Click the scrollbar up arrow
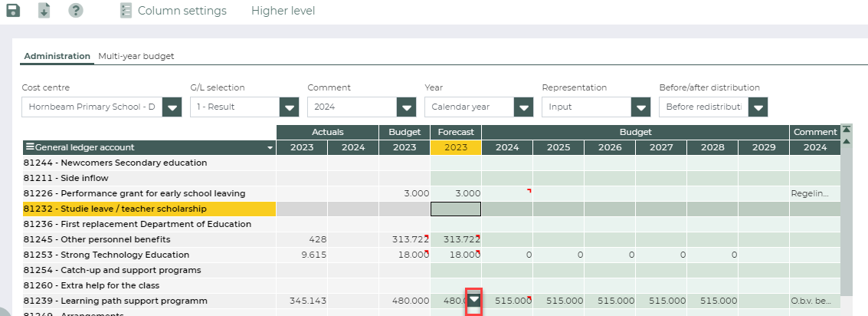Image resolution: width=868 pixels, height=316 pixels. point(847,141)
